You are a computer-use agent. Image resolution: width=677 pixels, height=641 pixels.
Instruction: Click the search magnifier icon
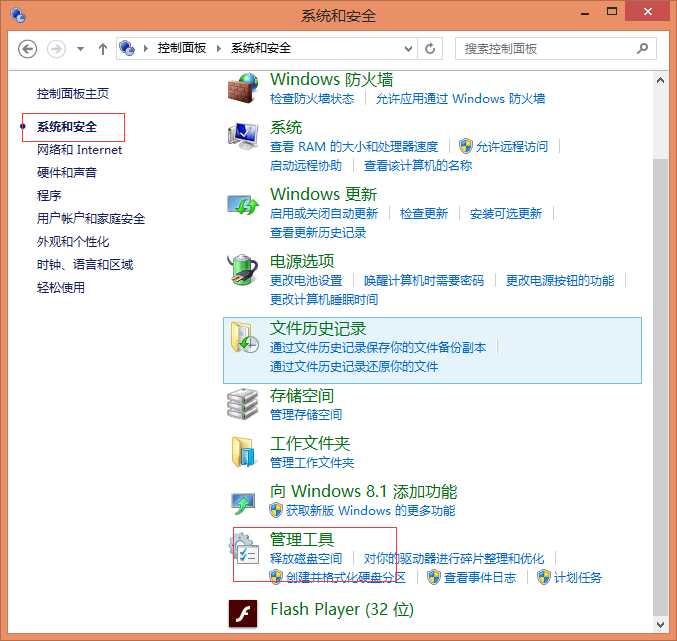(642, 48)
